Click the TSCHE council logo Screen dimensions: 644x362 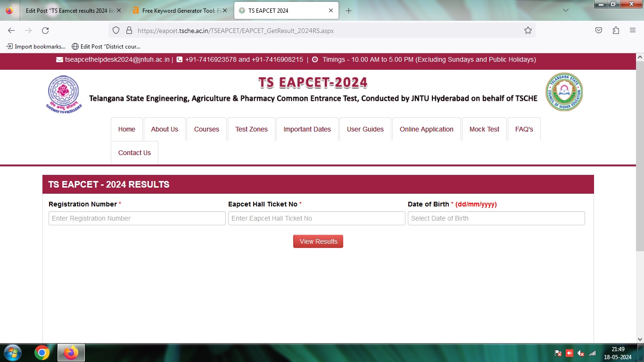564,92
